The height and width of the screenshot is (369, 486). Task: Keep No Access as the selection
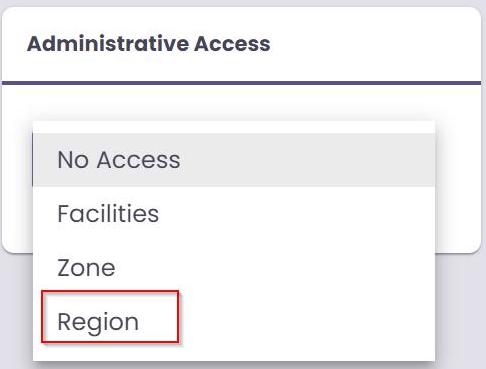(234, 160)
